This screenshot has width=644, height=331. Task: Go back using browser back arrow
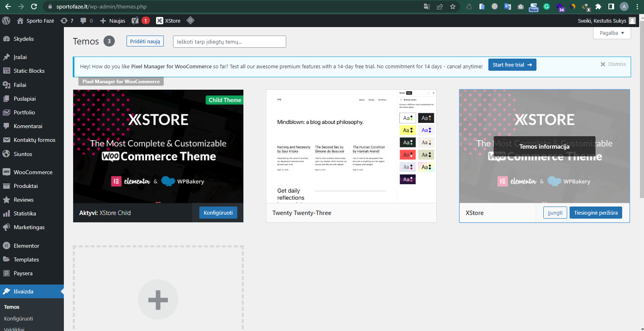[x=8, y=6]
